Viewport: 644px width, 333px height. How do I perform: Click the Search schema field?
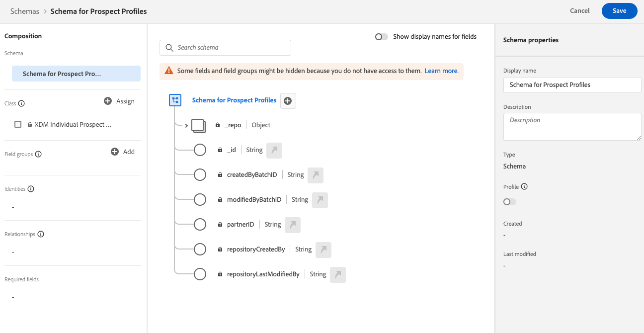225,48
